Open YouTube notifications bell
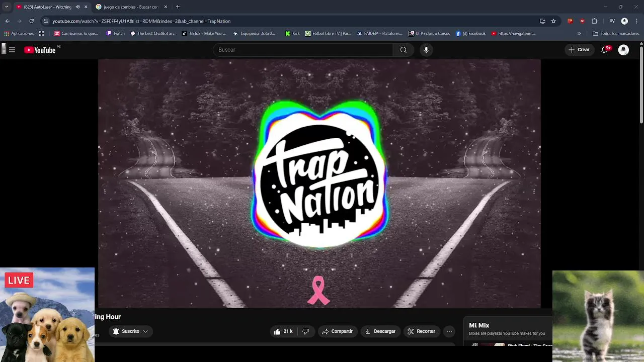This screenshot has height=362, width=644. [605, 50]
